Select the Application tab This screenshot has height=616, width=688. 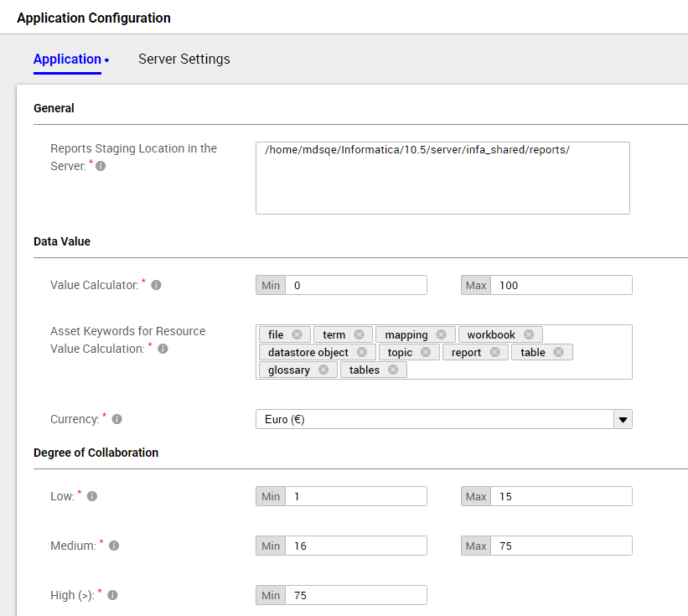click(68, 60)
